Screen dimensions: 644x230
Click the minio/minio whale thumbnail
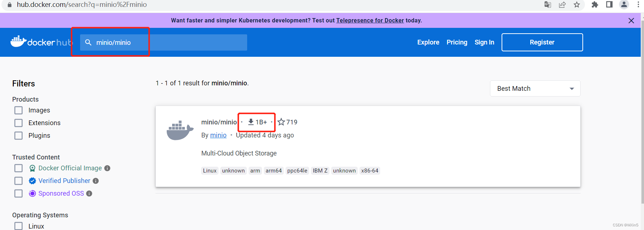[x=180, y=130]
